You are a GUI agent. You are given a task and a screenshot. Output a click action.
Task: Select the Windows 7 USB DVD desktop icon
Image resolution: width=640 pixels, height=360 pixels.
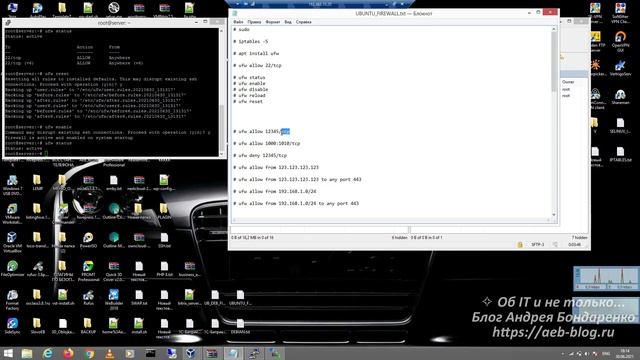coord(12,185)
